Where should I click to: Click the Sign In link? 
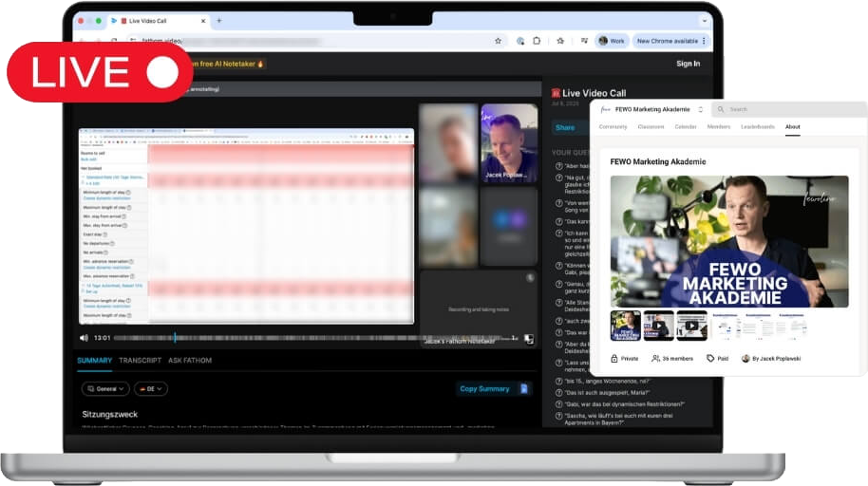(x=688, y=64)
